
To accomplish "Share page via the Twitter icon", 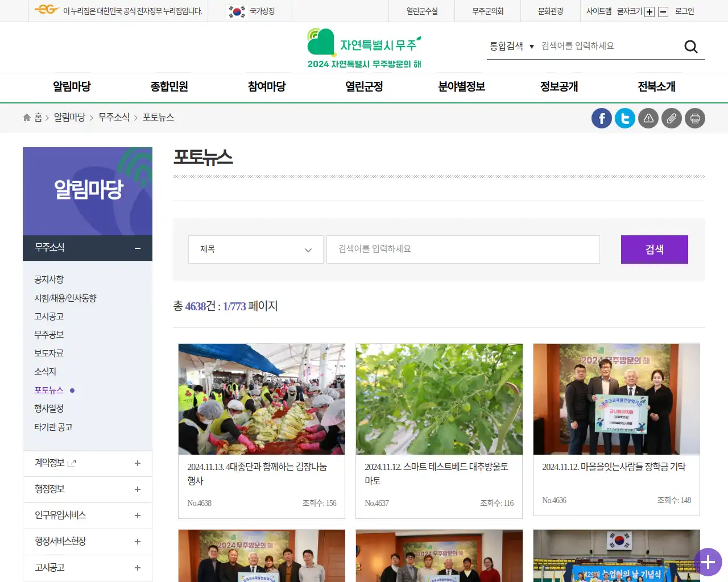I will [624, 118].
